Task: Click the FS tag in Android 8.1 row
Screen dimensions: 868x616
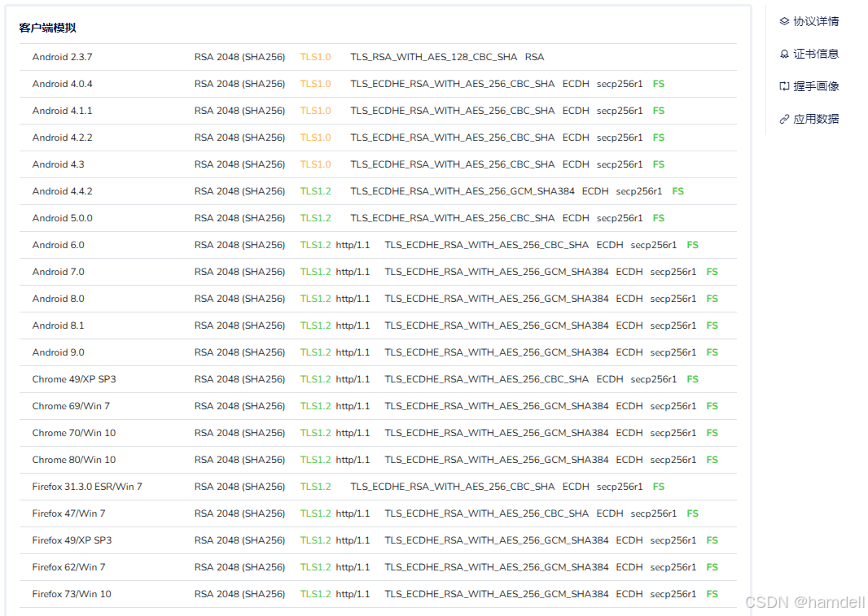Action: point(712,325)
